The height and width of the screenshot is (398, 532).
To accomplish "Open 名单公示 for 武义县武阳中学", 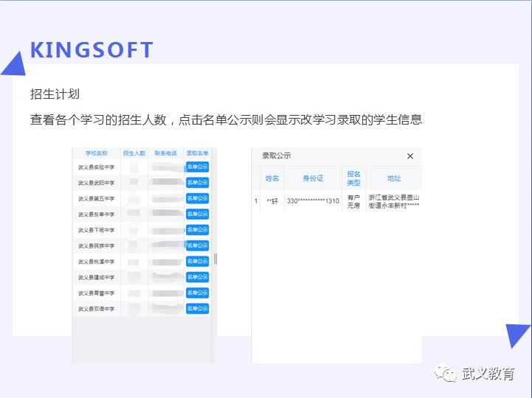I will click(197, 183).
